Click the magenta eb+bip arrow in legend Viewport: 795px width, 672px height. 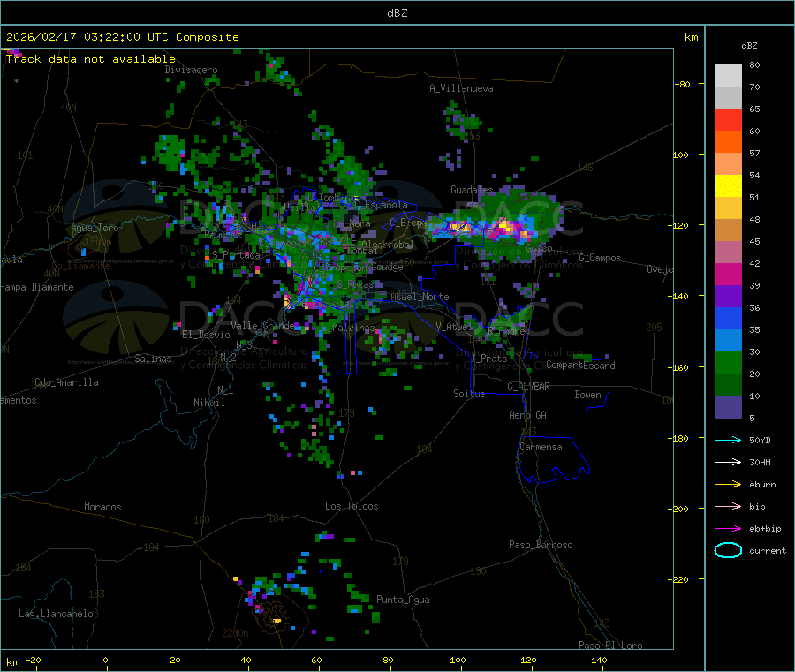tap(728, 528)
